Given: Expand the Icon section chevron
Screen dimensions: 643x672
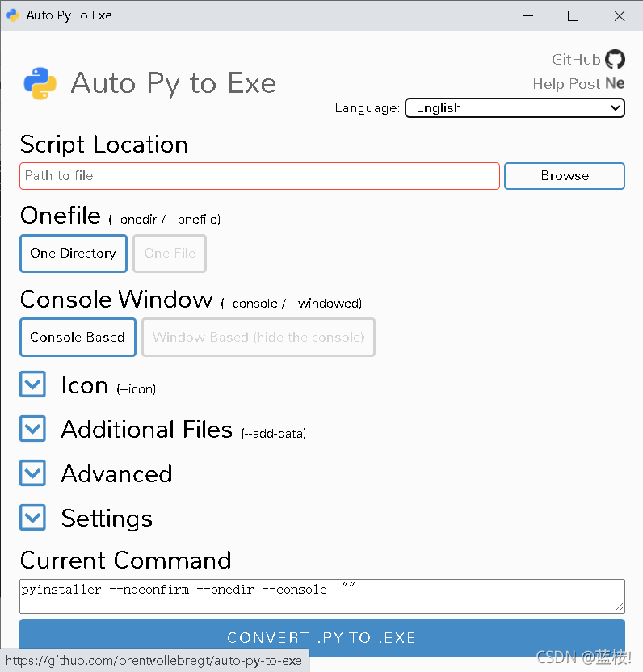Looking at the screenshot, I should [32, 384].
